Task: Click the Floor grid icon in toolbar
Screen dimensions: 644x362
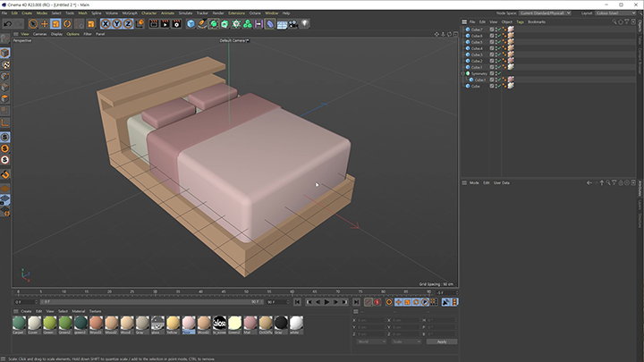Action: pos(282,24)
